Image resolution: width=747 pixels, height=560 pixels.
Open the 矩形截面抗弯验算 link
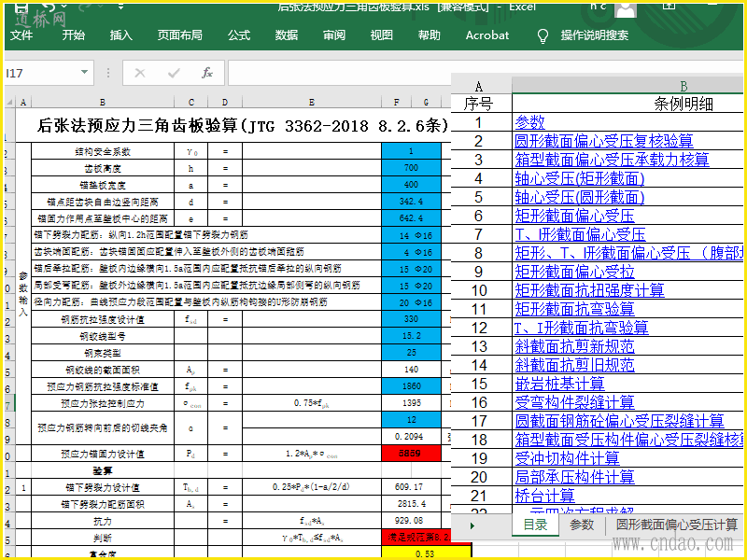574,309
